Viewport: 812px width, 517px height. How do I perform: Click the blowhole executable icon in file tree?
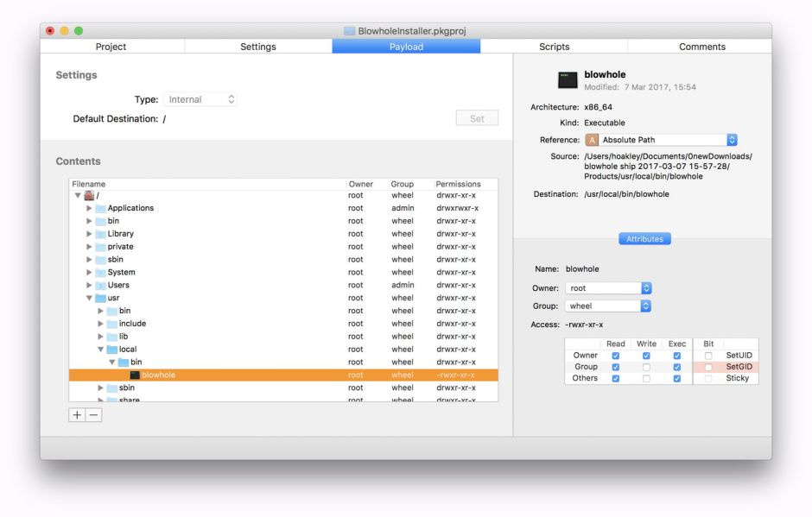tap(135, 375)
